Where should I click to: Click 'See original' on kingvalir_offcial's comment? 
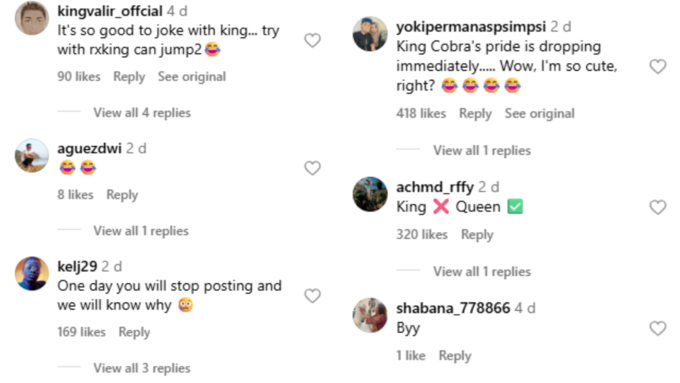coord(192,77)
